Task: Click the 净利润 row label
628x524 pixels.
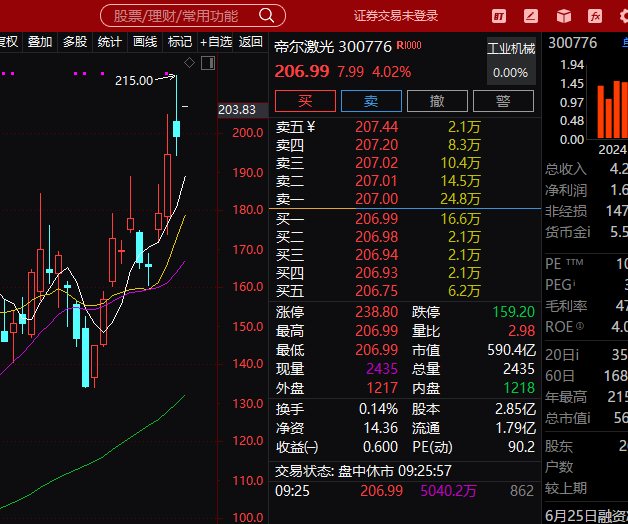Action: point(566,190)
